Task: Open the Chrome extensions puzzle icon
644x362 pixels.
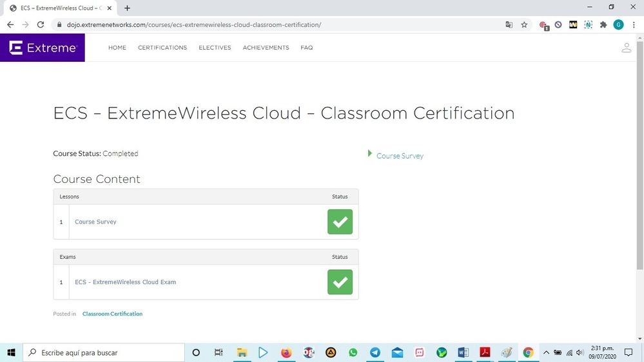Action: coord(603,24)
